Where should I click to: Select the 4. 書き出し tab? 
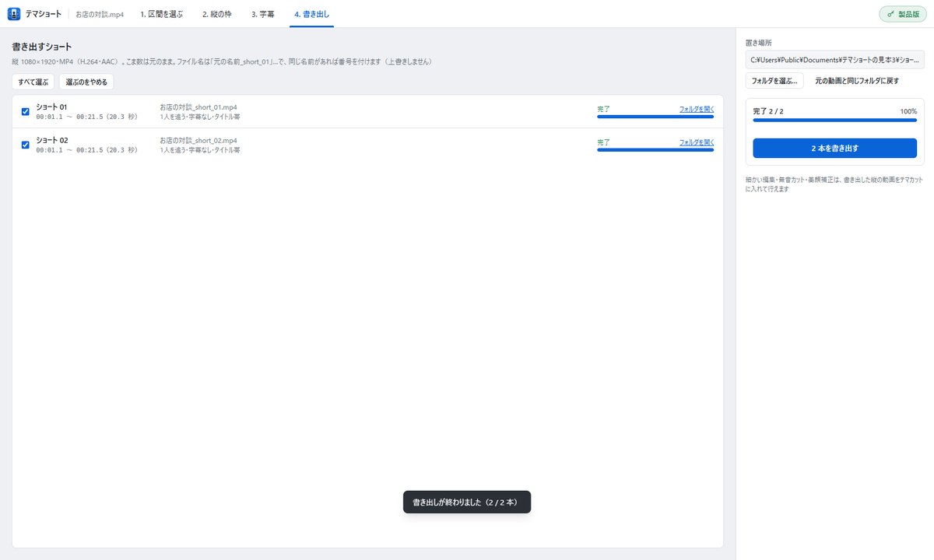point(311,14)
